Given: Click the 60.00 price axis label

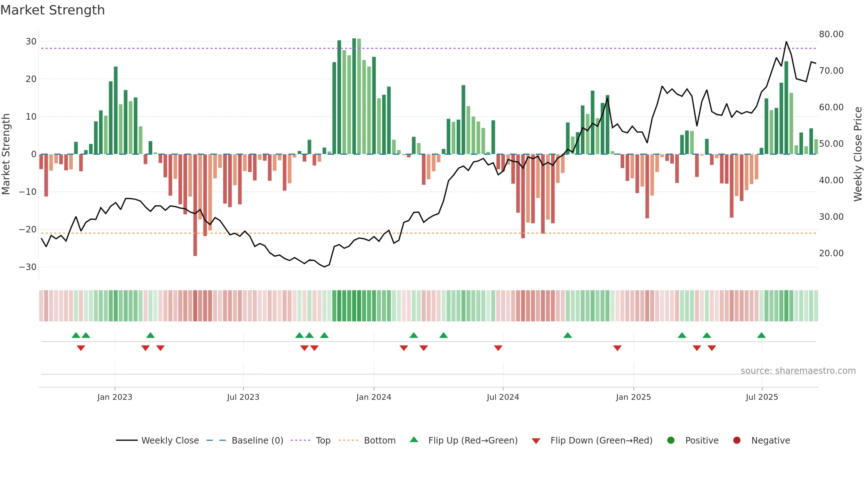Looking at the screenshot, I should pyautogui.click(x=831, y=107).
